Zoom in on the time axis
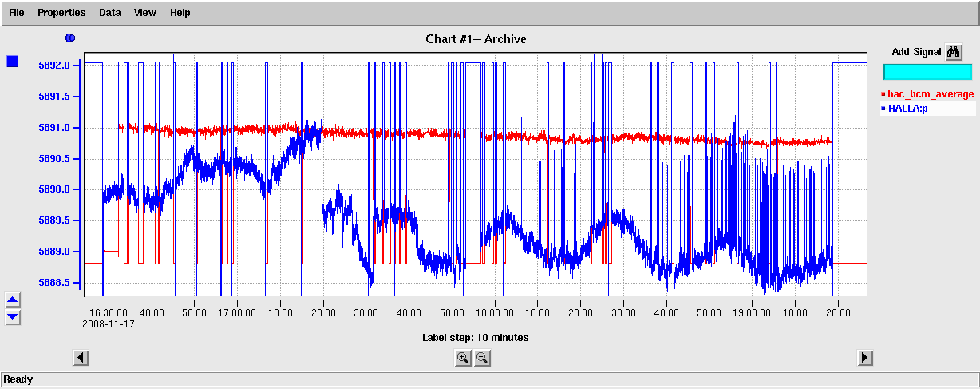 pos(463,358)
